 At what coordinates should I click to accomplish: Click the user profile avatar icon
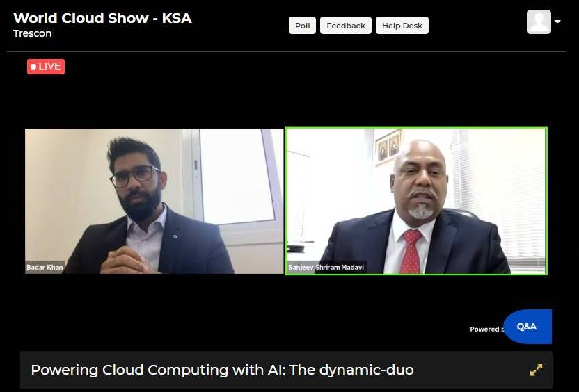[539, 22]
